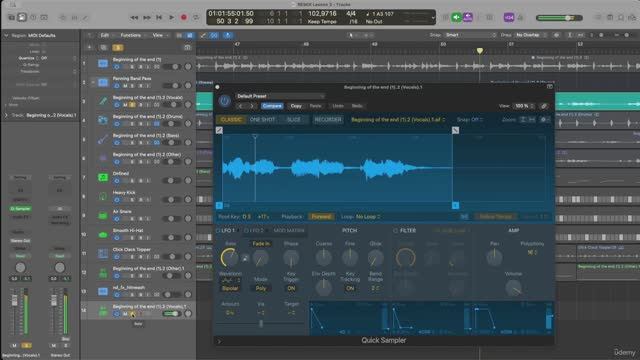
Task: Click the sample start marker handle
Action: (x=219, y=205)
